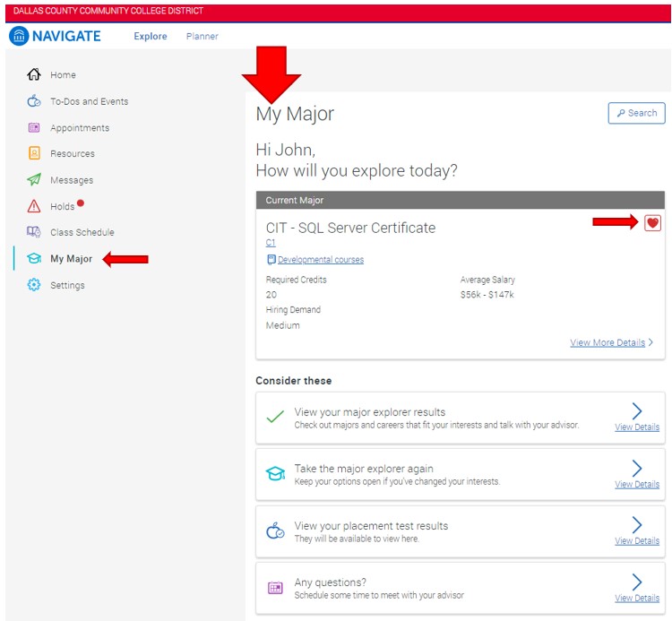This screenshot has height=621, width=672.
Task: Click the Settings gear icon
Action: 34,285
